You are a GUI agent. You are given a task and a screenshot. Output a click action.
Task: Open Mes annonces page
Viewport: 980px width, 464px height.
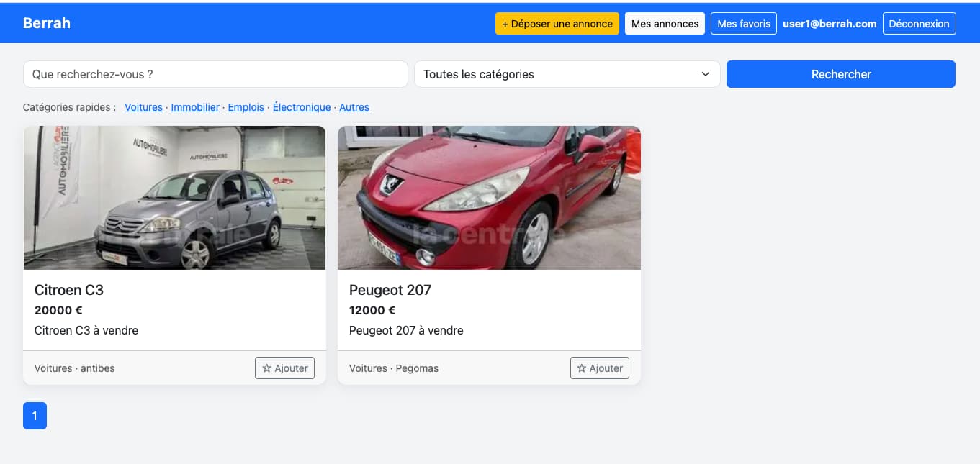[x=665, y=24]
